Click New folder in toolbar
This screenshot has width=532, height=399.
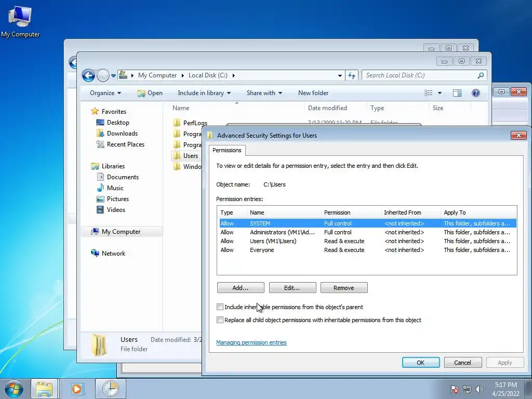coord(313,93)
